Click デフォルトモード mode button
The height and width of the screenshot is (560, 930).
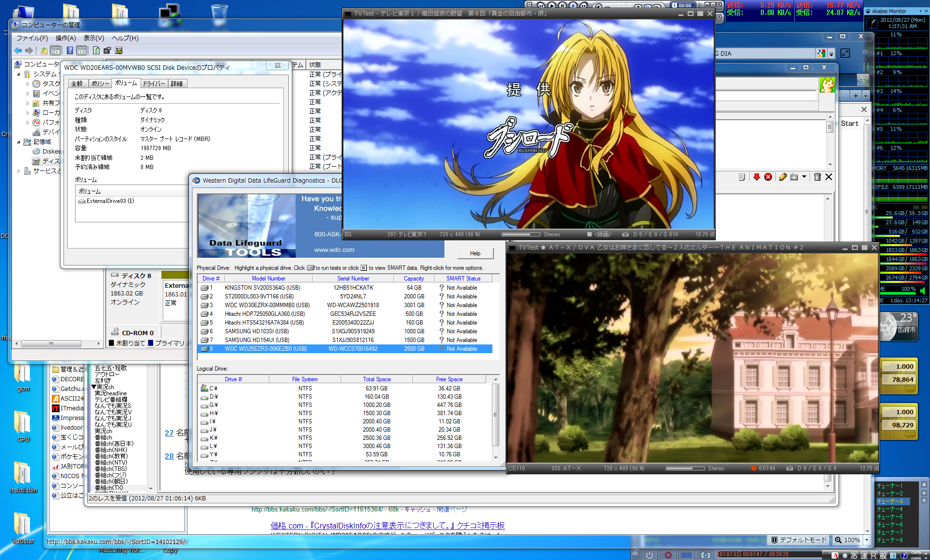(799, 540)
